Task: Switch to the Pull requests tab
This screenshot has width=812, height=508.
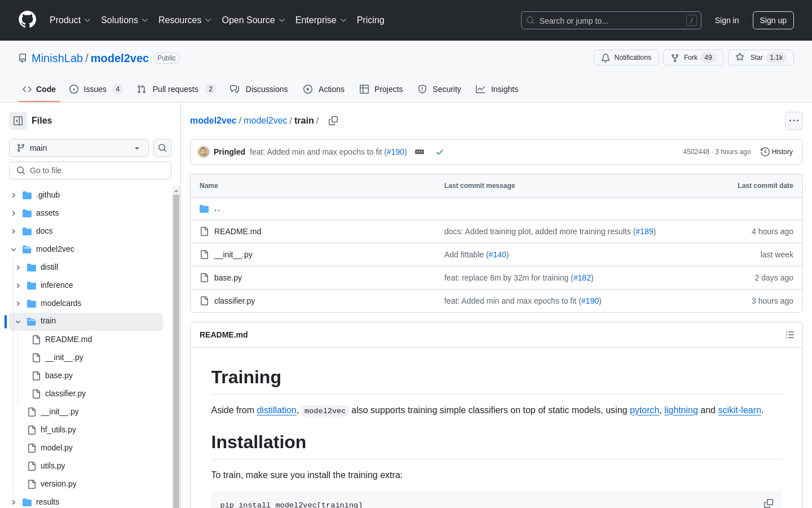Action: 176,89
